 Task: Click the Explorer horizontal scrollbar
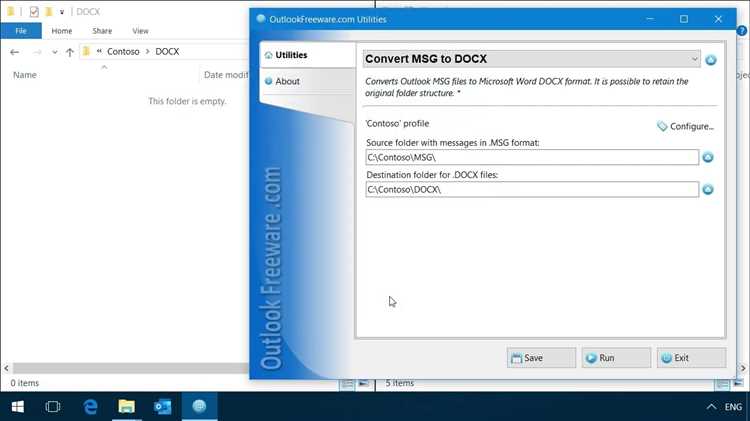click(x=130, y=368)
